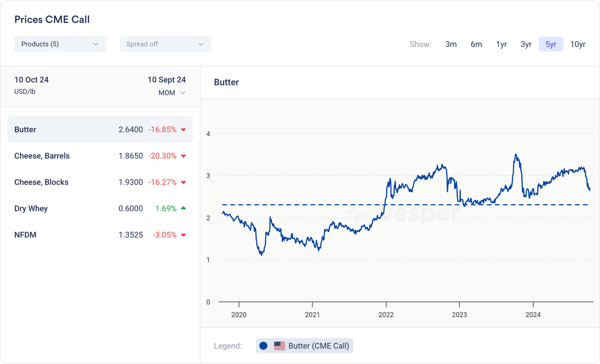Click the green up arrow for Dry Whey

click(183, 208)
